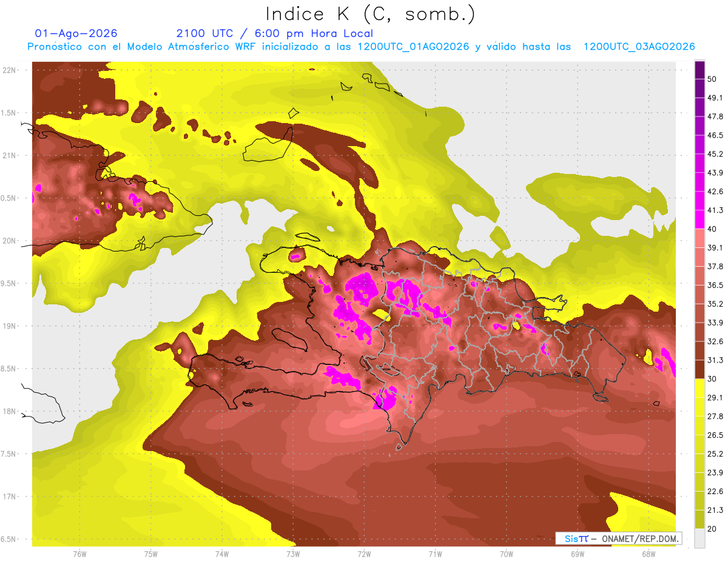
Task: Click the title "Indice K (C, somb.)"
Action: pos(371,14)
